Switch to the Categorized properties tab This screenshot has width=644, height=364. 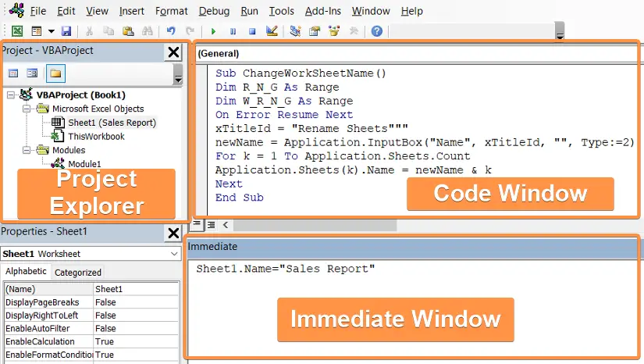click(x=78, y=273)
